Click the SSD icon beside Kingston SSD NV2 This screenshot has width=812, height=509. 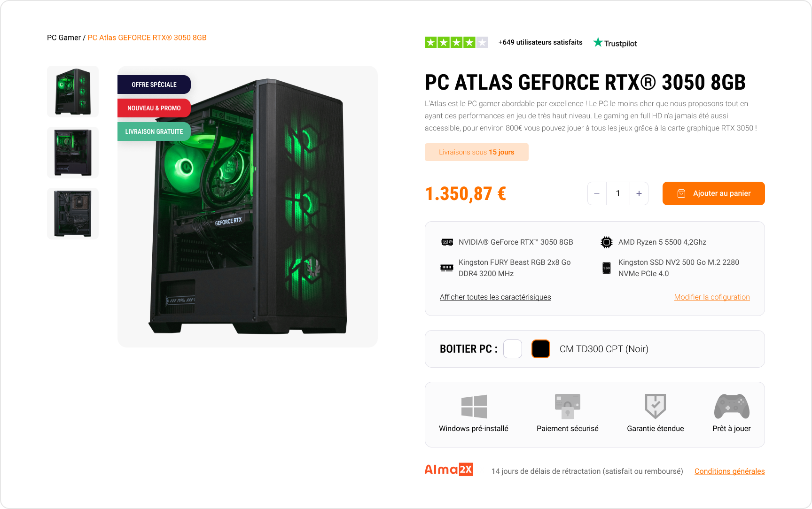(x=607, y=268)
